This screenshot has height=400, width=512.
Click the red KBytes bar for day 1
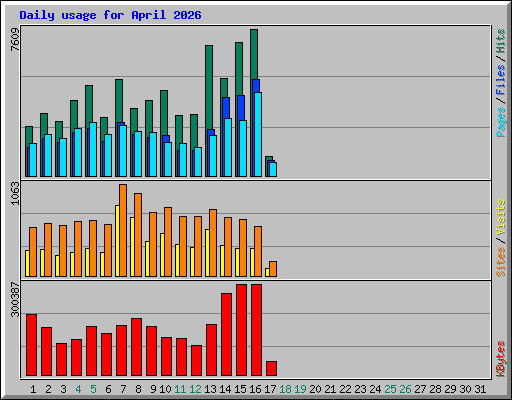[31, 345]
